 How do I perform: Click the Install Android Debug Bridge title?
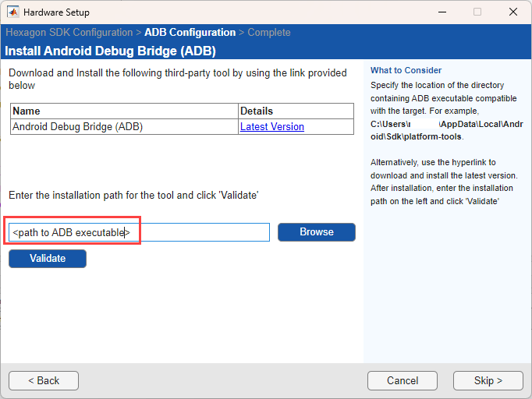(x=110, y=51)
